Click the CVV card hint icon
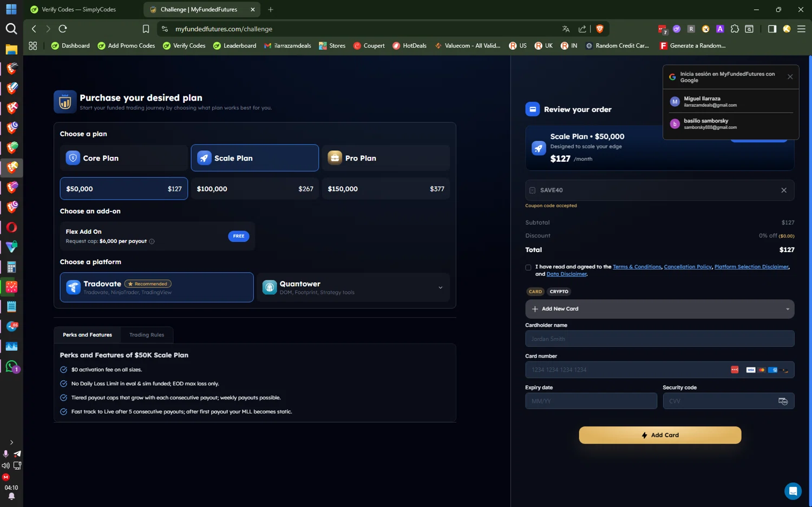The width and height of the screenshot is (812, 507). 783,401
